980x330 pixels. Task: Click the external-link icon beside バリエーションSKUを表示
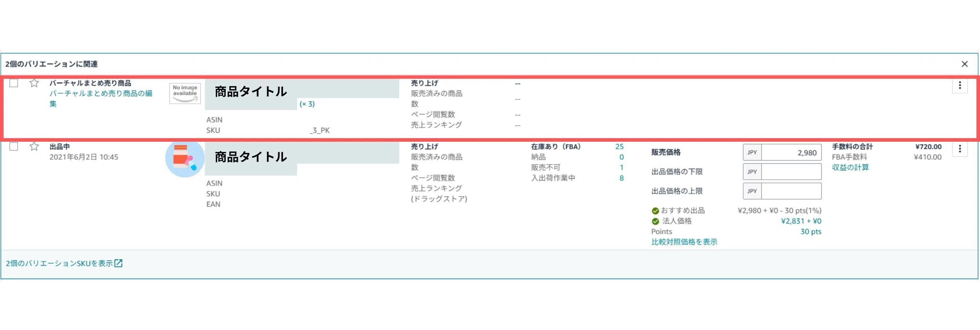coord(118,263)
